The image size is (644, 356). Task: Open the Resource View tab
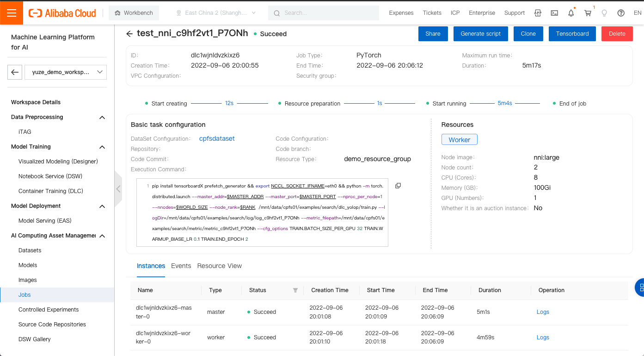pyautogui.click(x=220, y=266)
